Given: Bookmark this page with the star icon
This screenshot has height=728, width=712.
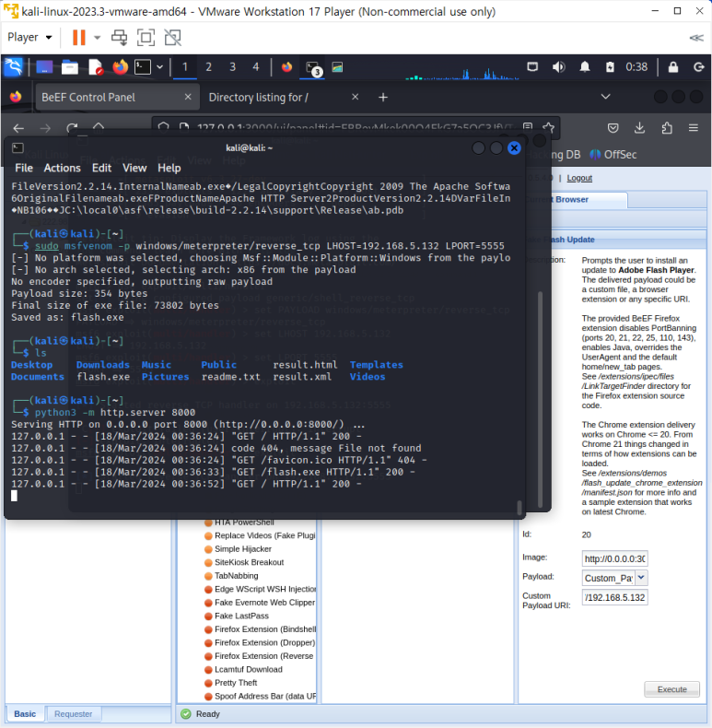Looking at the screenshot, I should (x=549, y=127).
